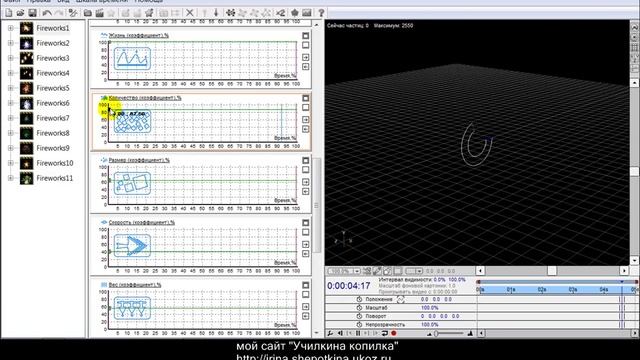Maximize the Вес graph with square icon
This screenshot has height=360, width=640.
coord(306,285)
